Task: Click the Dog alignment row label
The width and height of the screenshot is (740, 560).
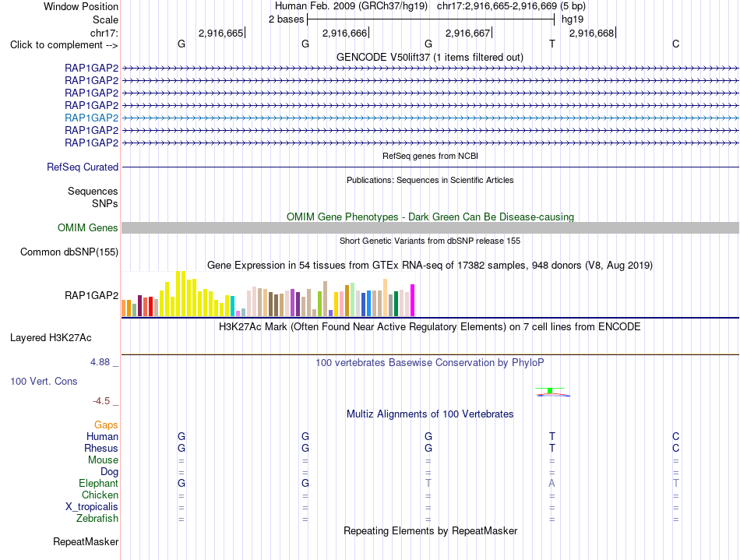Action: [x=109, y=472]
